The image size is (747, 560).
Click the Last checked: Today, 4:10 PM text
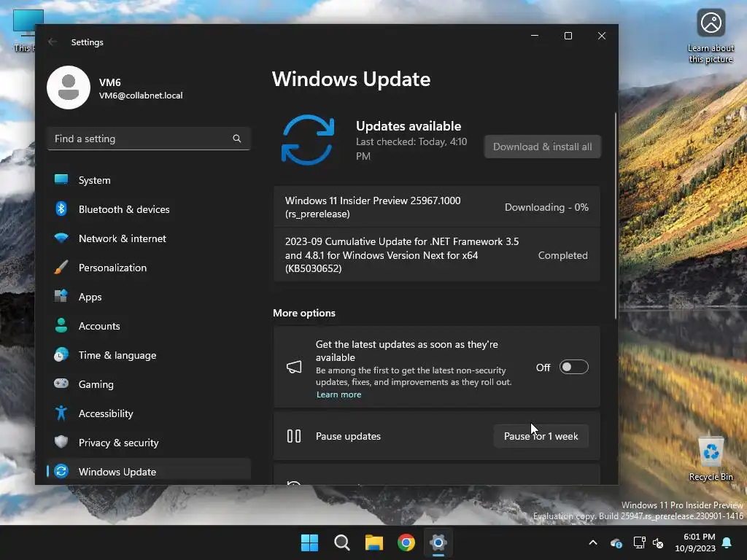point(411,149)
